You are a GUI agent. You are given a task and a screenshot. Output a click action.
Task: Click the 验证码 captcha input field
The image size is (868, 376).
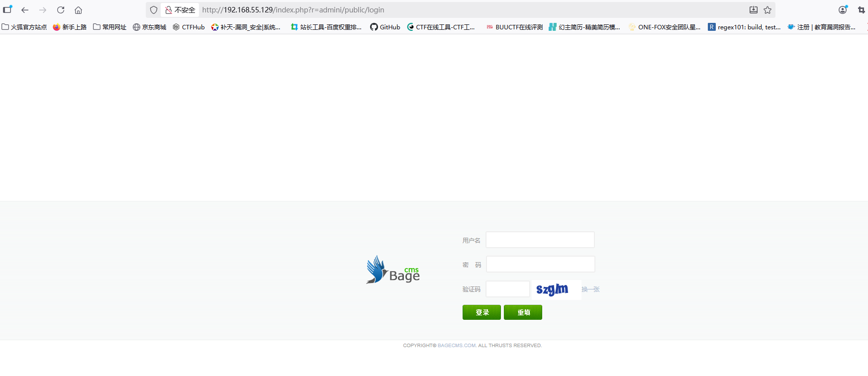508,289
